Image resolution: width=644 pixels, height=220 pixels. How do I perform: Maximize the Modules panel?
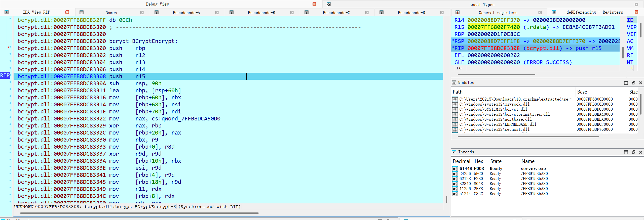click(x=626, y=83)
